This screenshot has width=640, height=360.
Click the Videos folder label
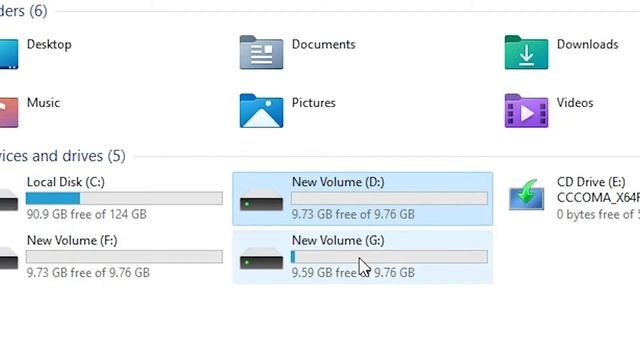[575, 102]
